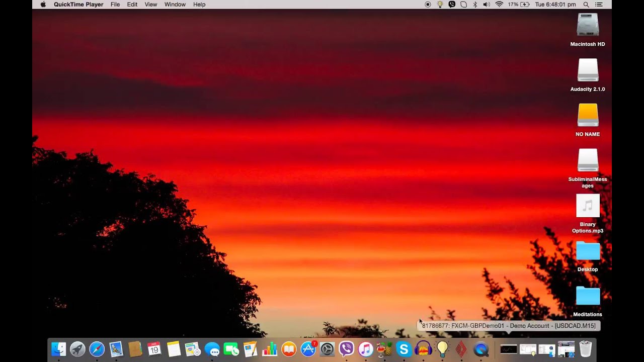Stop recording via menu bar stop icon
The image size is (644, 362).
(x=428, y=5)
